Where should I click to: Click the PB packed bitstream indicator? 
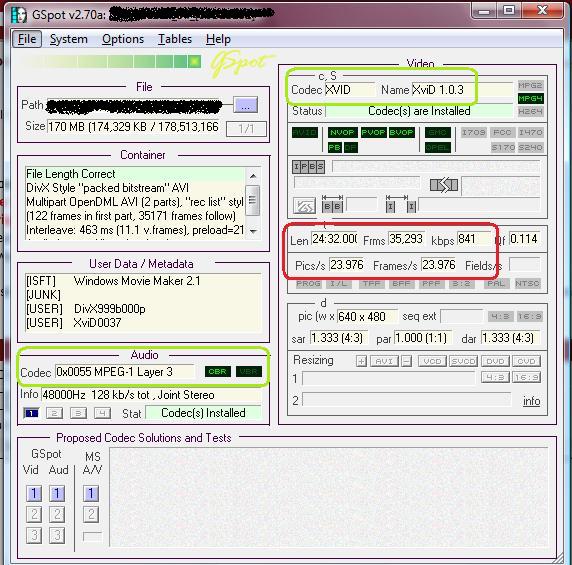pyautogui.click(x=335, y=147)
